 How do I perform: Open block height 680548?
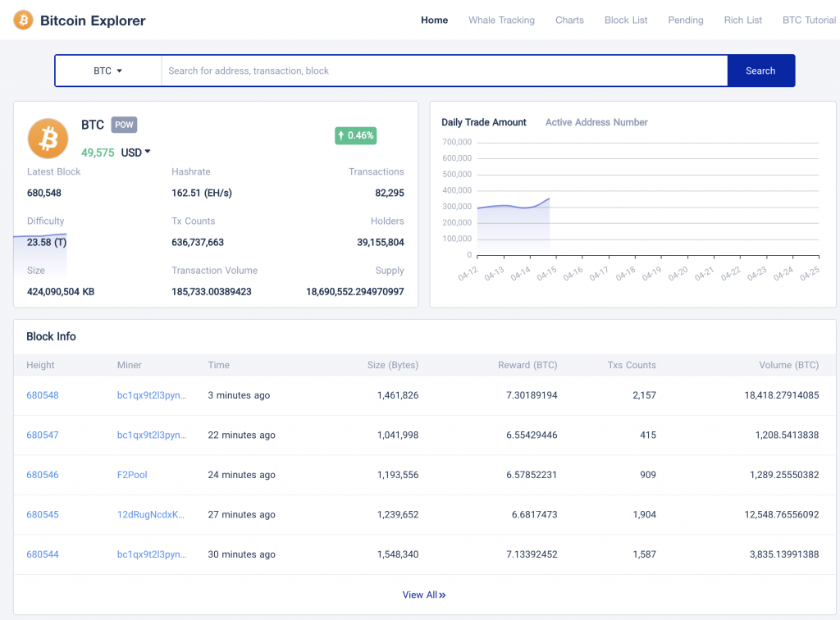[43, 395]
